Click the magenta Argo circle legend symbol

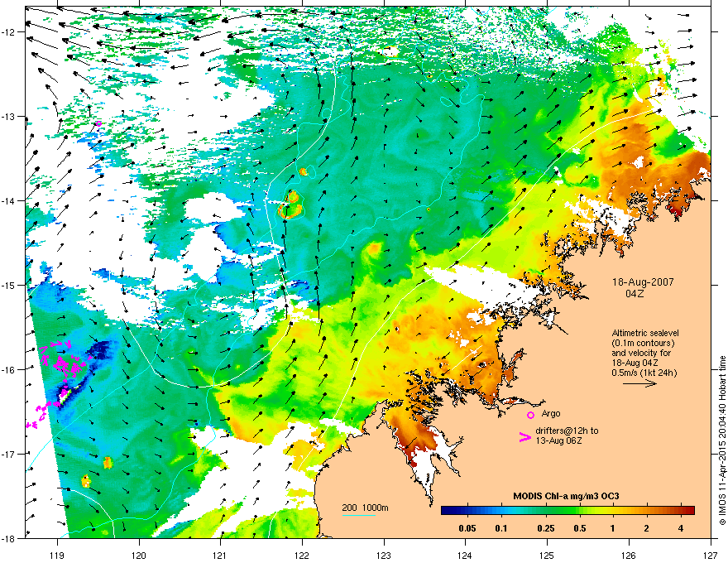click(x=530, y=415)
